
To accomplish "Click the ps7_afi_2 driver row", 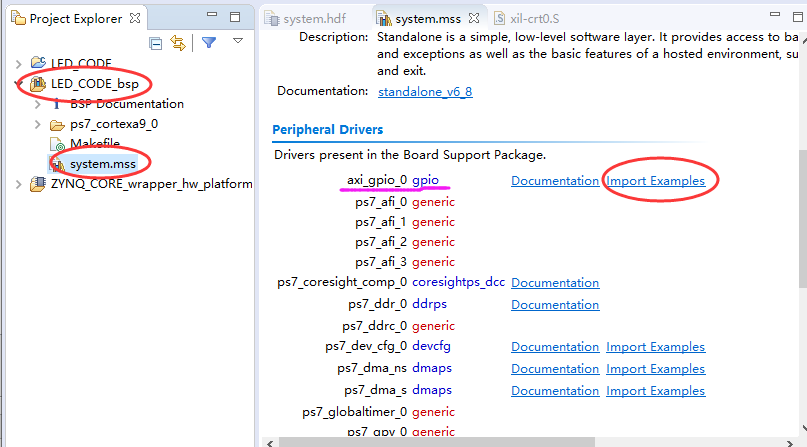I will pos(405,242).
